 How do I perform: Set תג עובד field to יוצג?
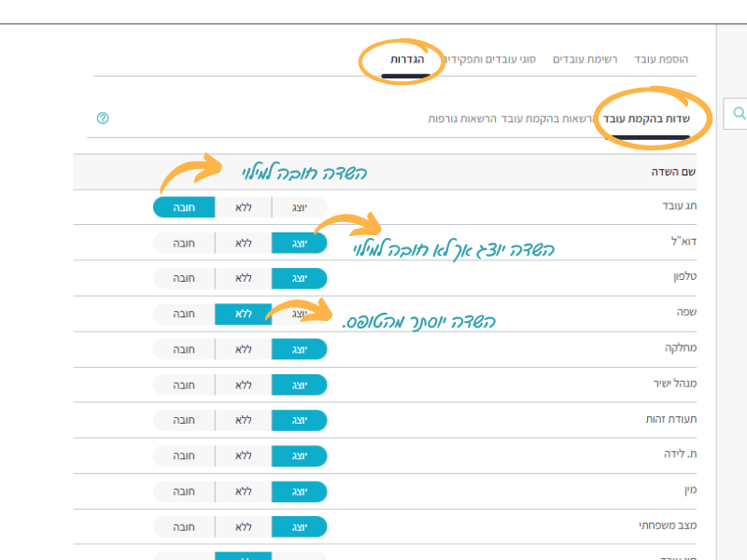click(299, 207)
